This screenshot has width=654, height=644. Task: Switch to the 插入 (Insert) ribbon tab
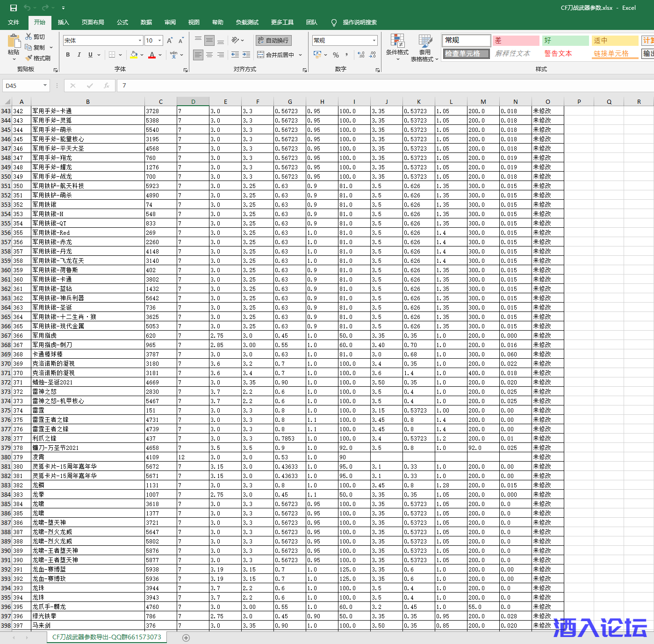[63, 22]
